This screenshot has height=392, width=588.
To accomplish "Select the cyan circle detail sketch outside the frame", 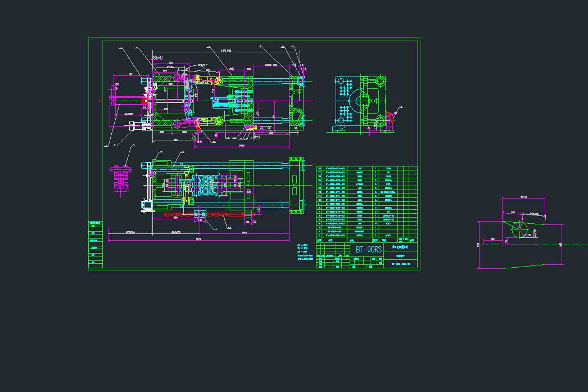I will coord(519,229).
